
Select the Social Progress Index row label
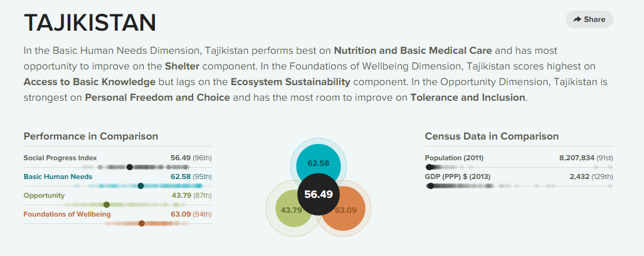(60, 158)
